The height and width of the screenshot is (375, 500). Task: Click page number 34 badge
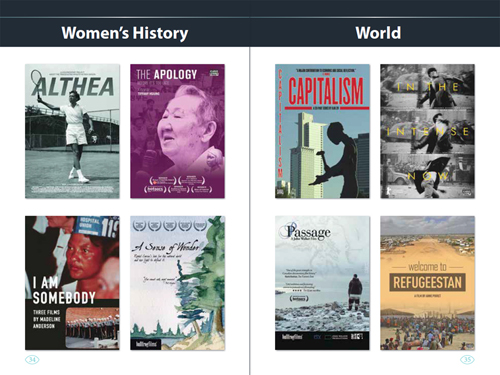32,360
